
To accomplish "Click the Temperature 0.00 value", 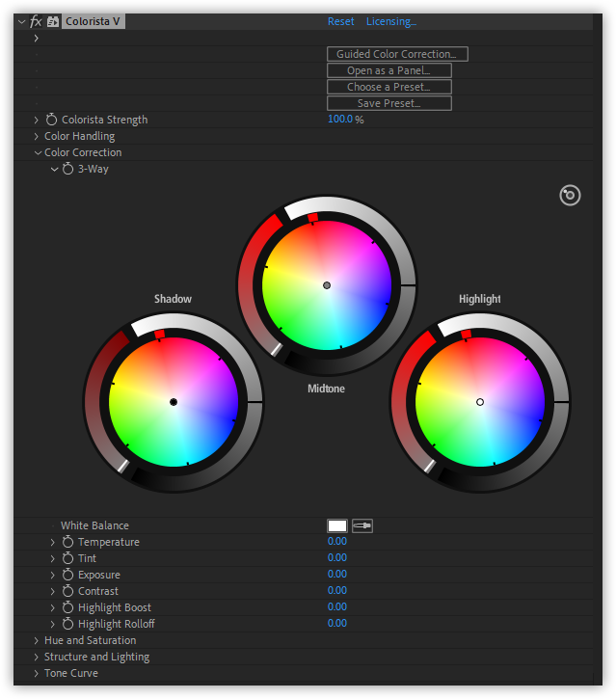I will click(337, 541).
